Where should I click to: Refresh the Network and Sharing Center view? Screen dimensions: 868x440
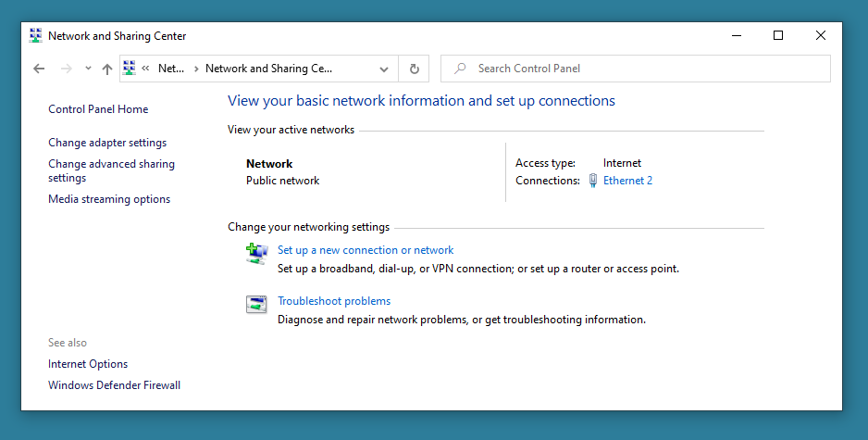click(414, 69)
